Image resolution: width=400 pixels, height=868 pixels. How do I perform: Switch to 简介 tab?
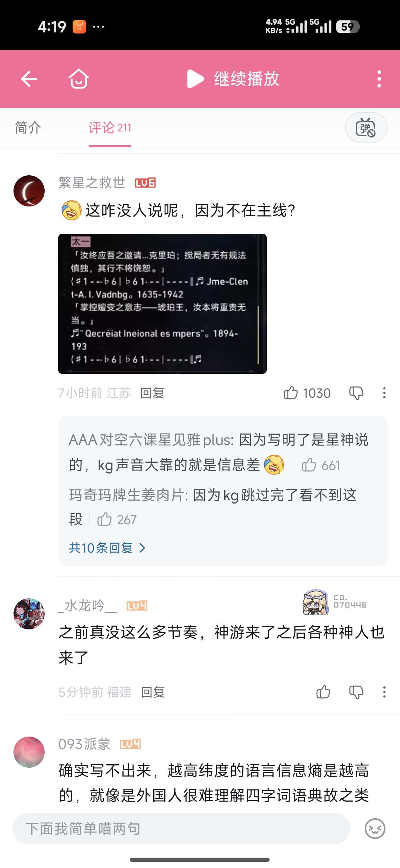pos(28,128)
